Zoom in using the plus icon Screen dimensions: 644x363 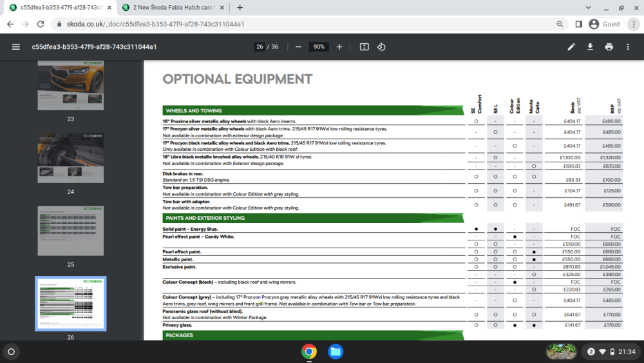pos(339,47)
